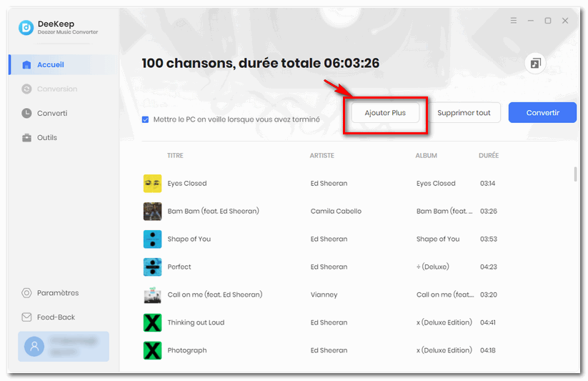Open the user account avatar
Viewport: 588px width, 381px height.
pos(34,347)
